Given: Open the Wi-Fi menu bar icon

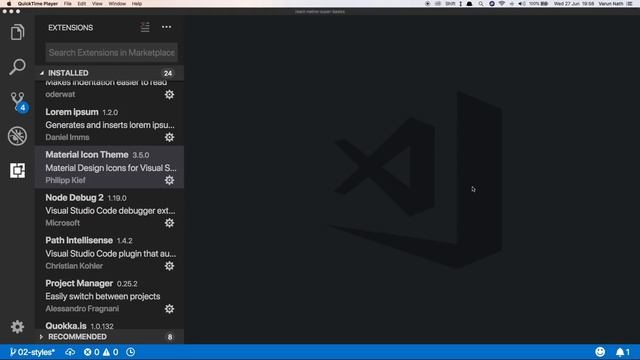Looking at the screenshot, I should 502,4.
